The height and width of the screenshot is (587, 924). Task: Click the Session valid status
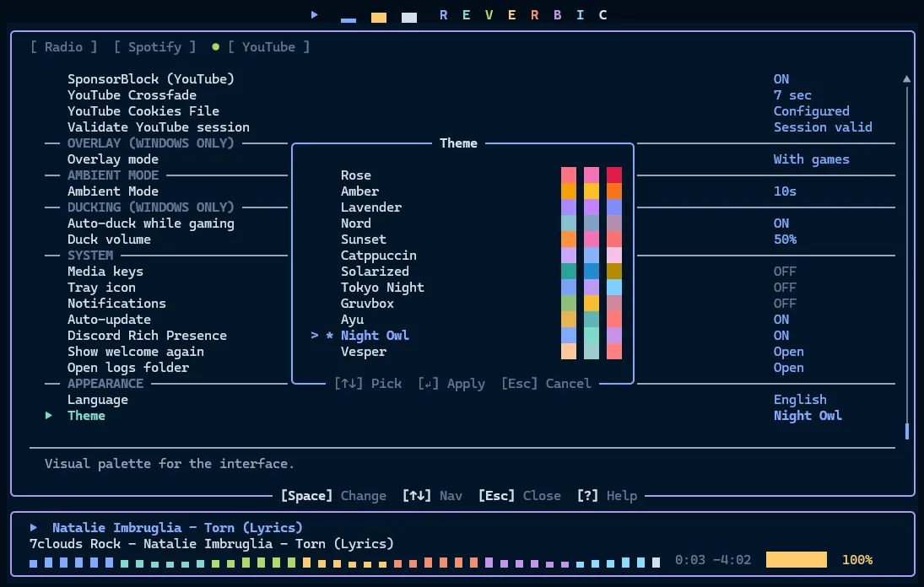pos(823,127)
